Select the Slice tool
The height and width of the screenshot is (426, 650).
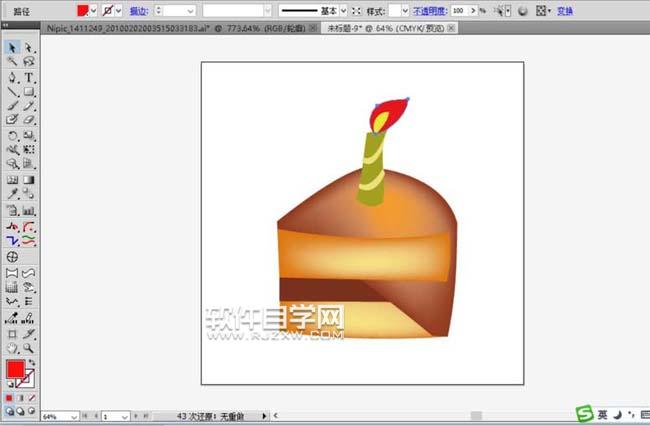tap(29, 334)
